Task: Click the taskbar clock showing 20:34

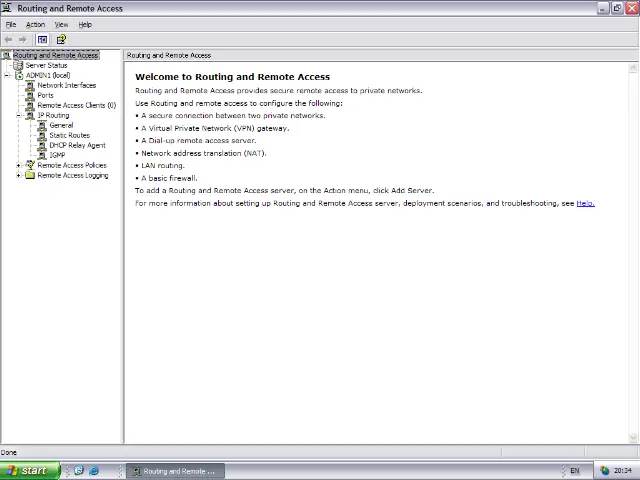Action: 622,471
